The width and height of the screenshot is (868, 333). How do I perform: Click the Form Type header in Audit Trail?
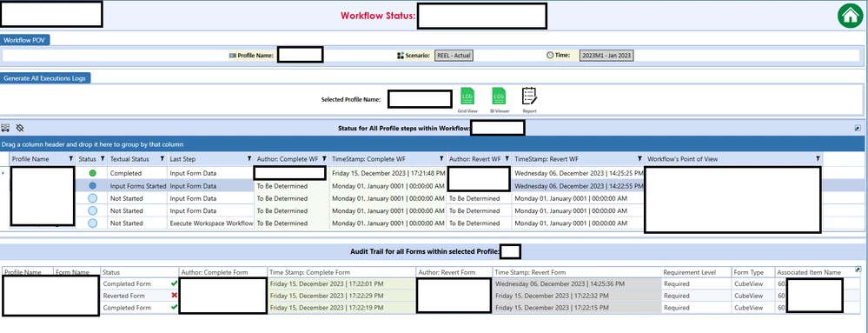[749, 272]
